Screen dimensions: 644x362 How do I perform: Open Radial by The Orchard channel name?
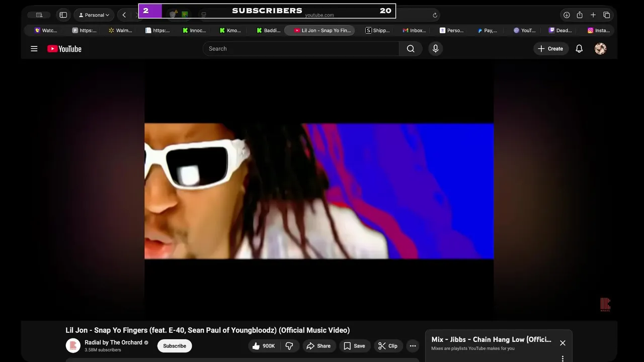click(x=113, y=342)
